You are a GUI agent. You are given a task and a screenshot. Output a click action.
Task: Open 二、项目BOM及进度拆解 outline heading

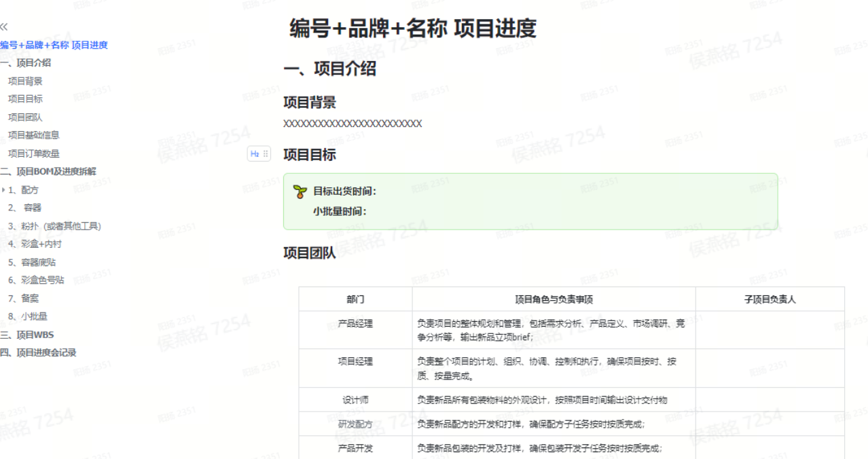pyautogui.click(x=48, y=172)
